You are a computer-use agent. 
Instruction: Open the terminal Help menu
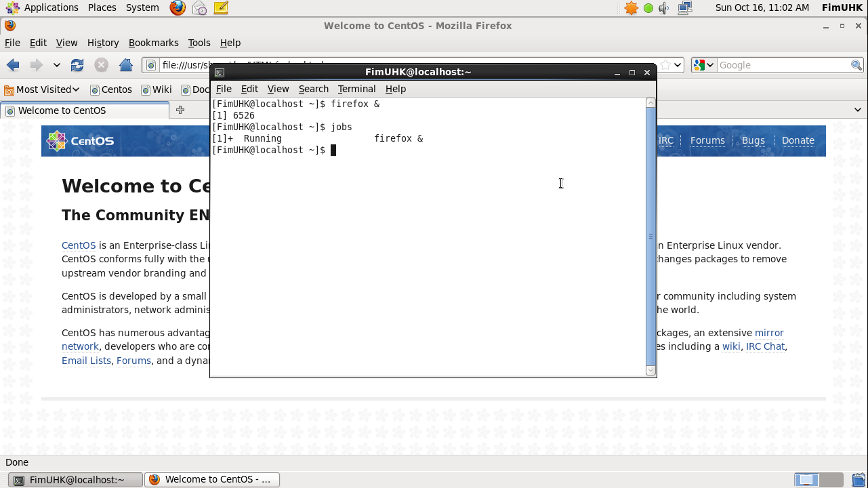tap(396, 89)
